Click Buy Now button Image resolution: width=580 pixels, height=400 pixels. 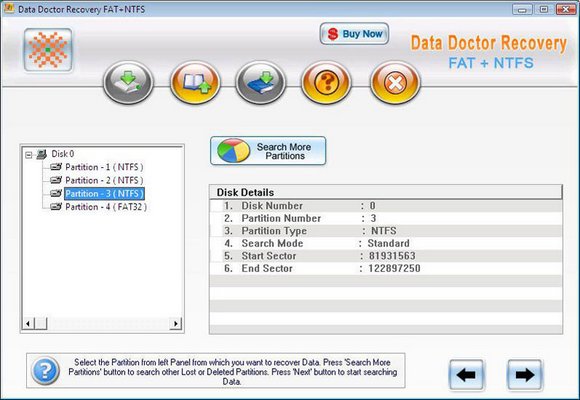pyautogui.click(x=354, y=34)
